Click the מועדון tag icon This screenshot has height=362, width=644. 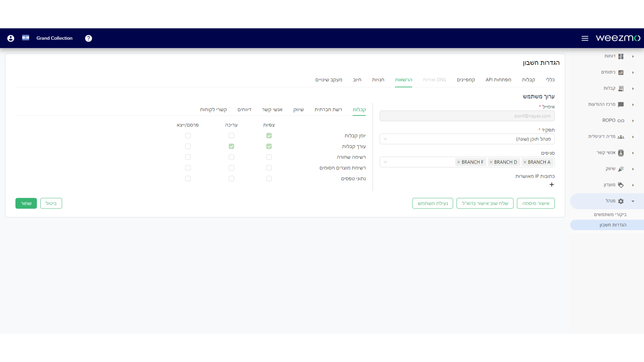click(x=621, y=185)
